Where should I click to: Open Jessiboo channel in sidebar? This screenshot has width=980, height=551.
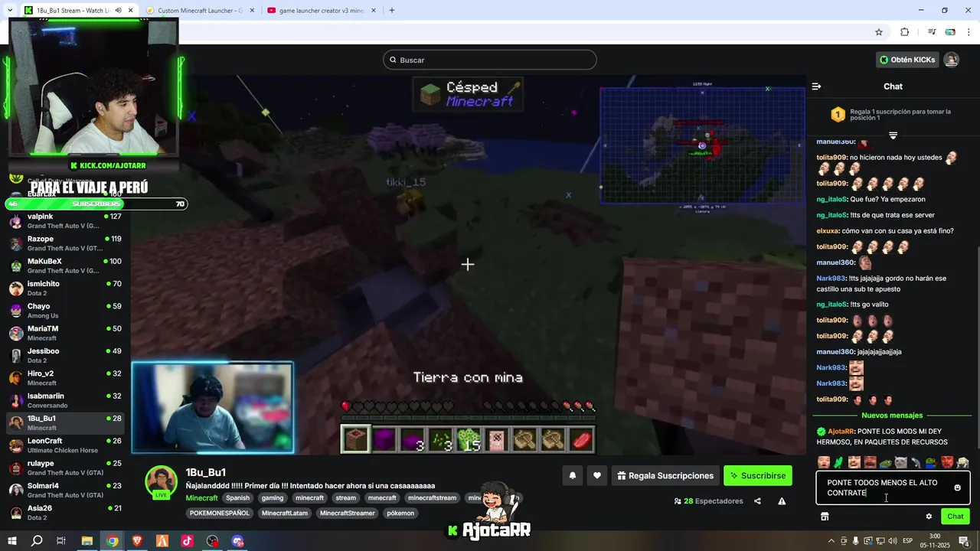65,356
